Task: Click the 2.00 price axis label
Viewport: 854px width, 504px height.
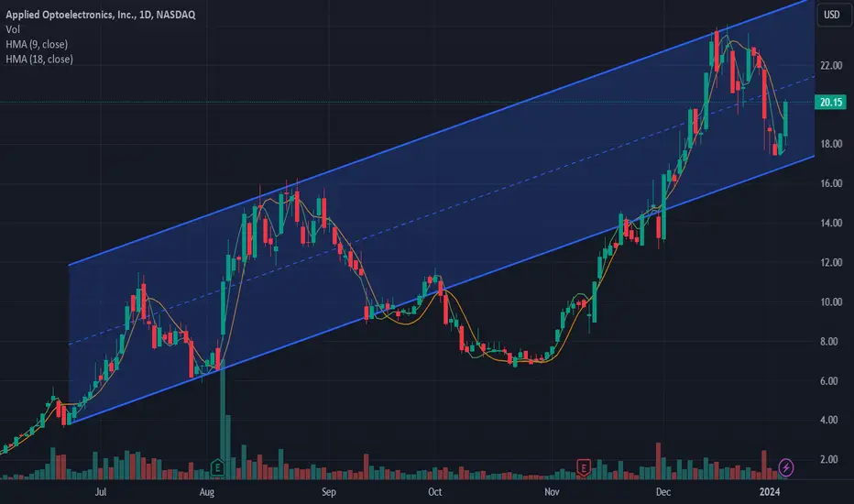Action: pyautogui.click(x=829, y=459)
